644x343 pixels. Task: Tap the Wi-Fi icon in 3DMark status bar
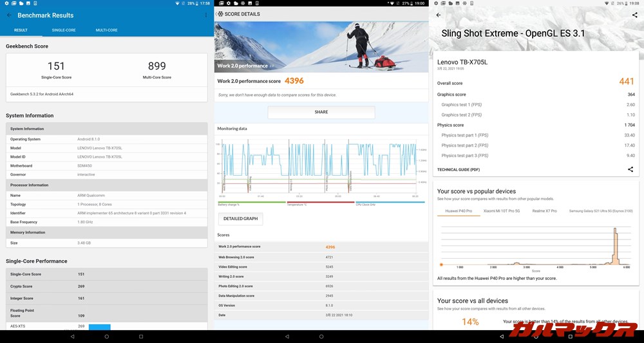[607, 3]
